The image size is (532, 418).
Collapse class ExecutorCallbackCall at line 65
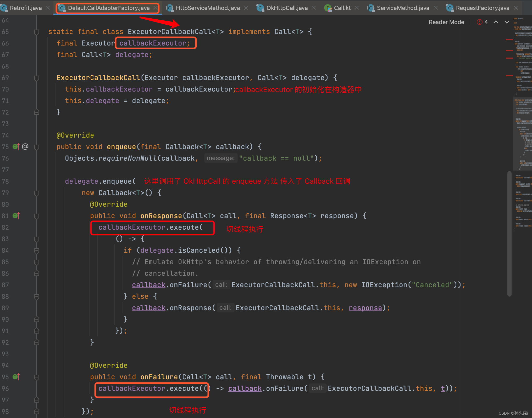tap(37, 32)
